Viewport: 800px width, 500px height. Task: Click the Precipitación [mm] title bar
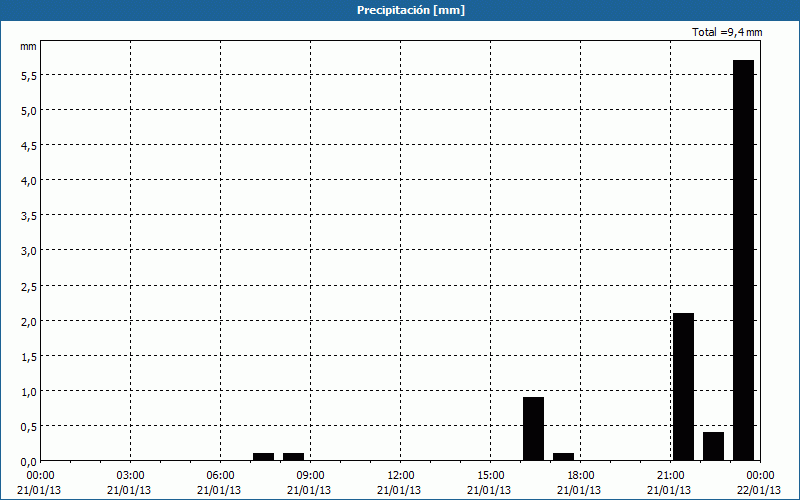pyautogui.click(x=400, y=10)
